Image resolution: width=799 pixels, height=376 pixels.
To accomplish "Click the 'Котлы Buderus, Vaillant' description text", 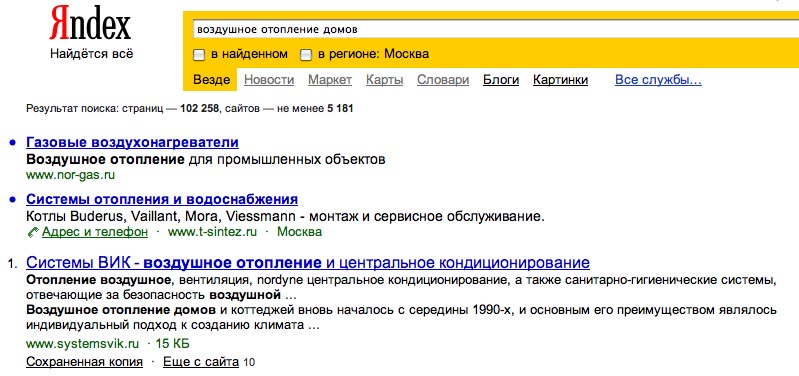I will [x=285, y=217].
